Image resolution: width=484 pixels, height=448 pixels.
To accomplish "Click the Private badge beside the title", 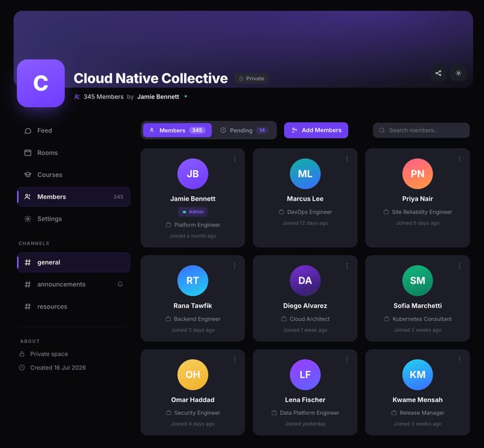I will click(252, 78).
